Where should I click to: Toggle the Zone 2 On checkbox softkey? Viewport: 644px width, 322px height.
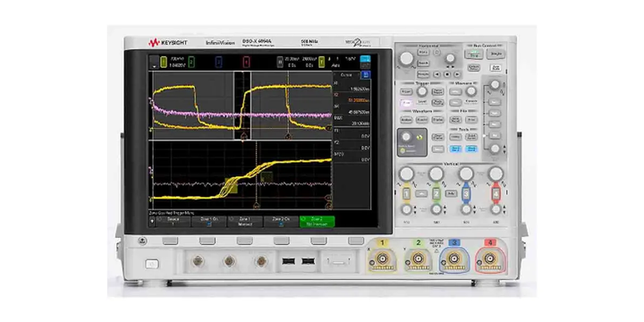pos(281,222)
